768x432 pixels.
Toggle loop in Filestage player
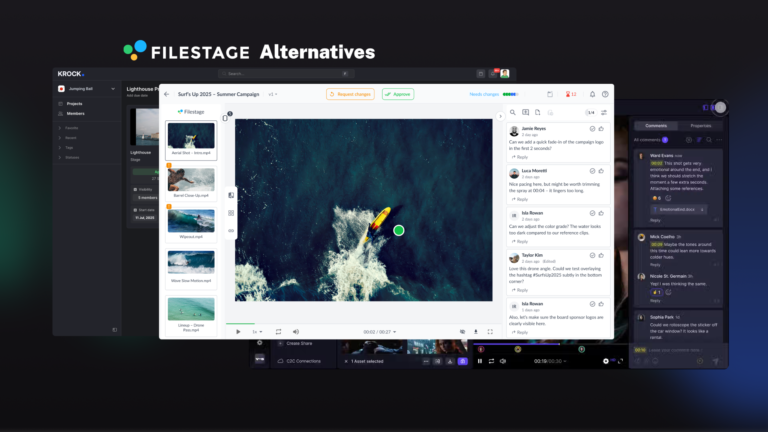click(x=278, y=332)
